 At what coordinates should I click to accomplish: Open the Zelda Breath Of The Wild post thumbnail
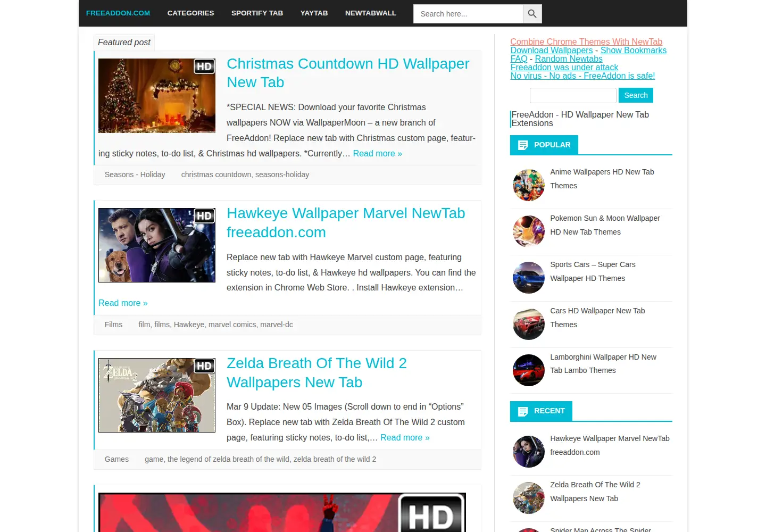tap(157, 395)
